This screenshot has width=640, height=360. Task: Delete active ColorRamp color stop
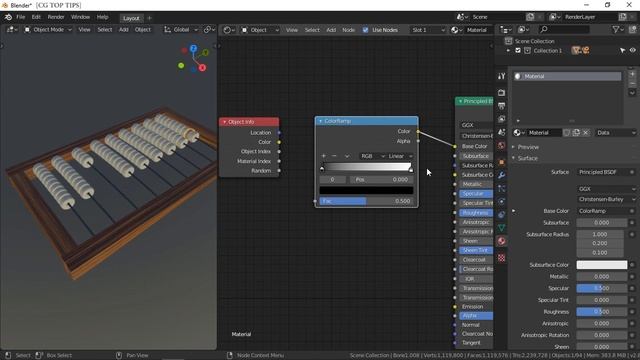[x=334, y=156]
